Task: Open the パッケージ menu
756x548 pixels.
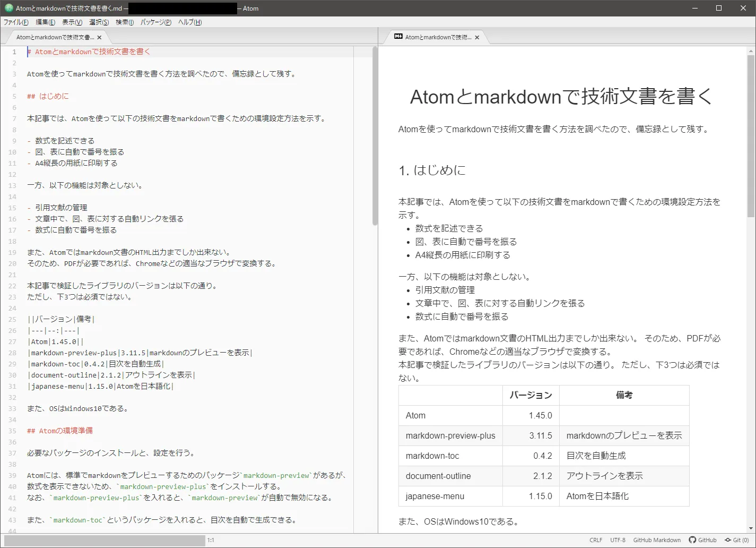Action: click(155, 22)
